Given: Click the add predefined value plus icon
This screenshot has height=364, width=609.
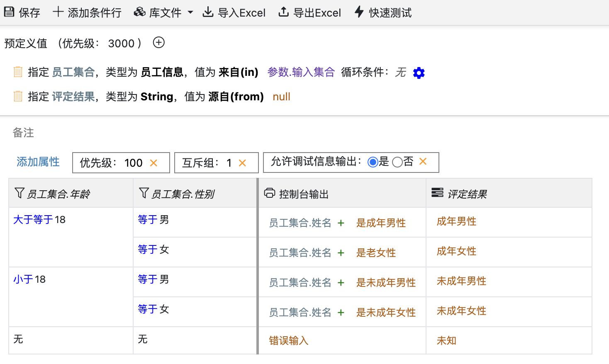Looking at the screenshot, I should click(158, 43).
